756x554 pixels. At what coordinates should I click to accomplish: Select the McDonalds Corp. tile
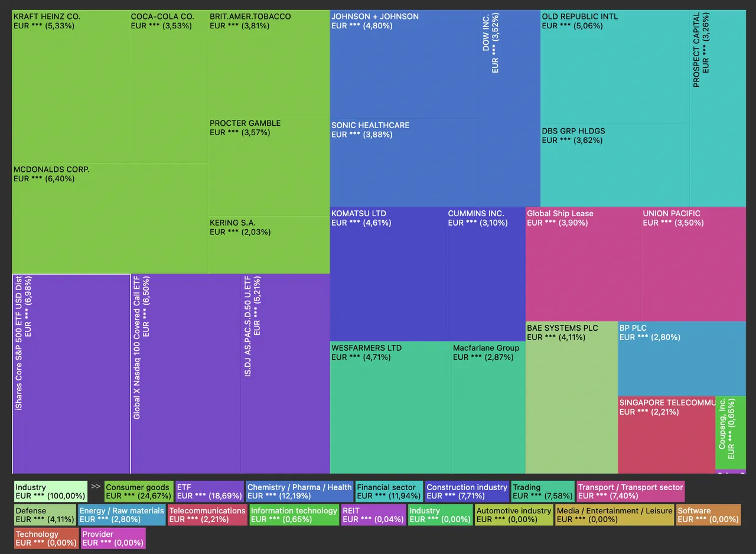click(x=110, y=218)
